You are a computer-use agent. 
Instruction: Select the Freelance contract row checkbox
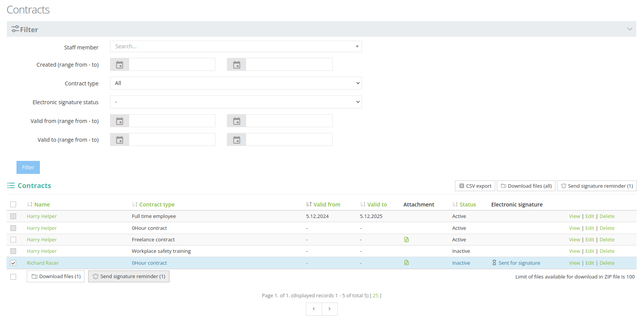(x=13, y=240)
